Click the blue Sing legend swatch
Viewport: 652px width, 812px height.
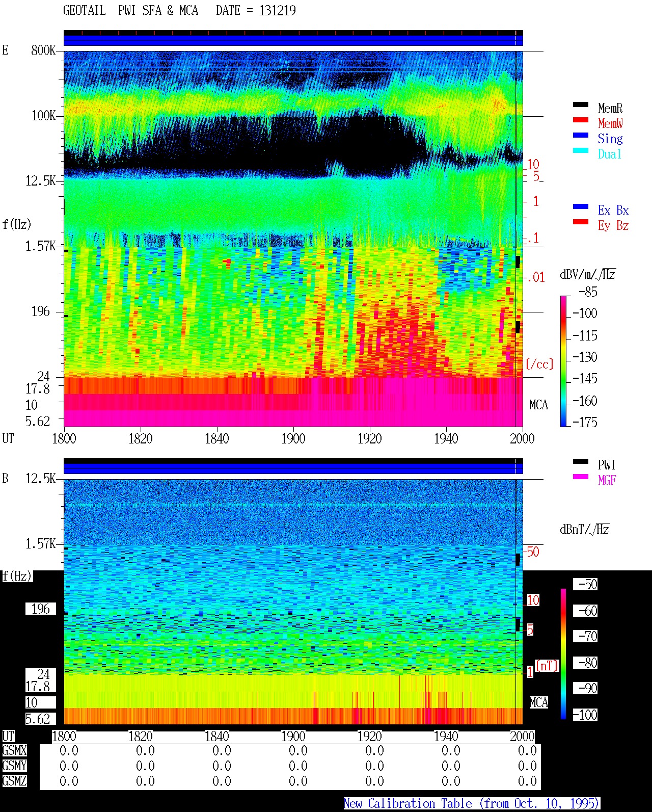pyautogui.click(x=581, y=135)
